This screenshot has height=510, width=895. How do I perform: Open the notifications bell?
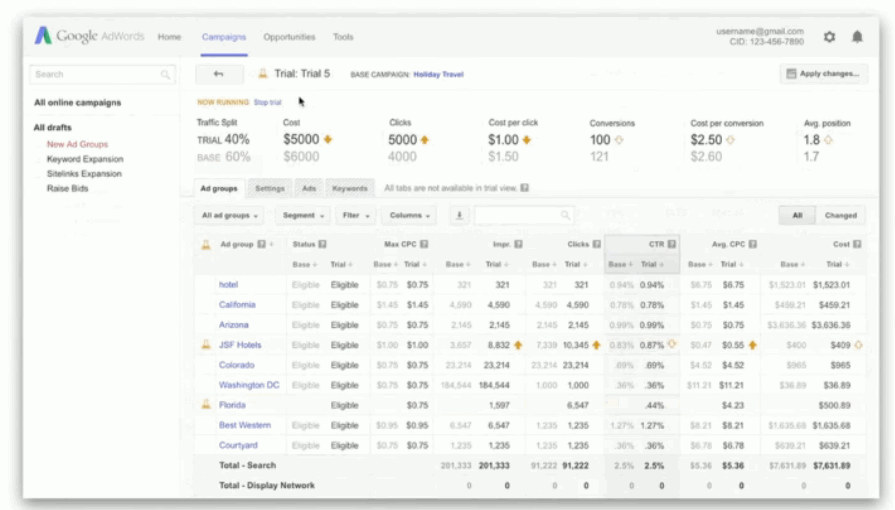click(857, 37)
